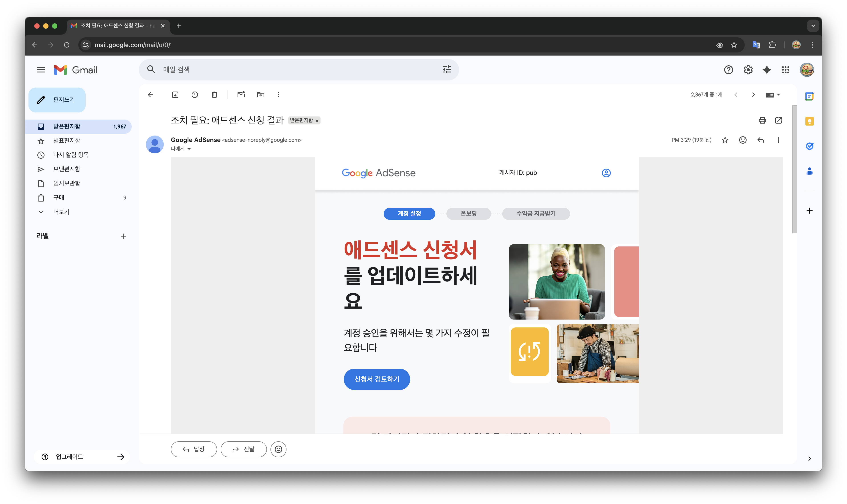The image size is (847, 504).
Task: Delete this email with trash icon
Action: click(x=214, y=95)
